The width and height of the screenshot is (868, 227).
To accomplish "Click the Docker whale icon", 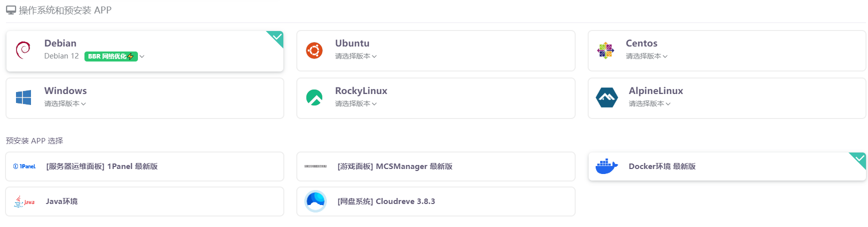I will click(607, 166).
